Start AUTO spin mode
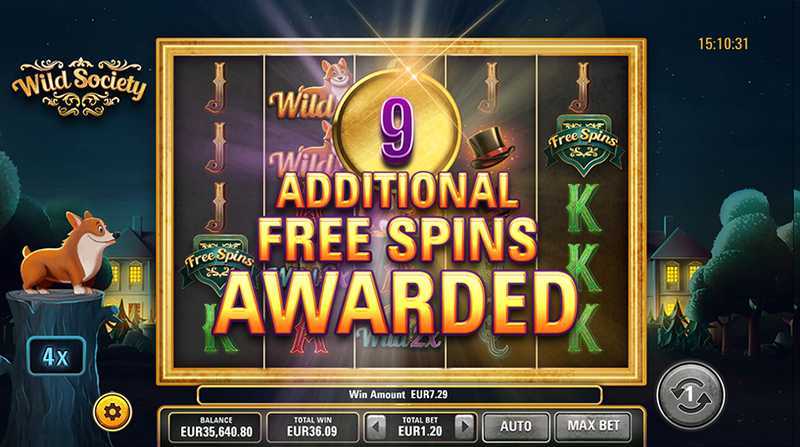The image size is (800, 447). [x=516, y=426]
